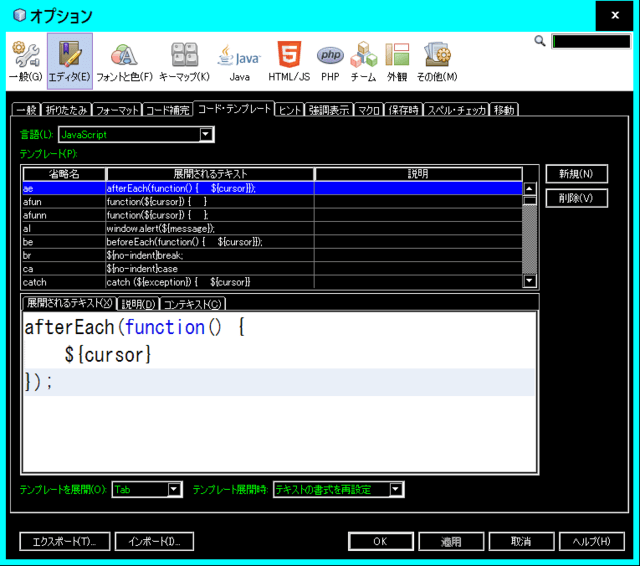Click the search field in top right
This screenshot has width=640, height=566.
click(x=591, y=42)
